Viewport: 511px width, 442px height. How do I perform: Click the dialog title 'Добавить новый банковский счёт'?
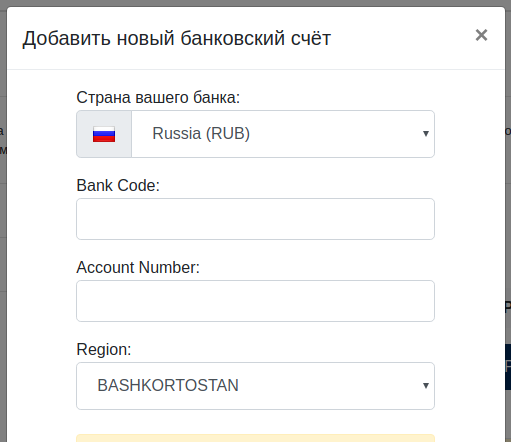(176, 38)
